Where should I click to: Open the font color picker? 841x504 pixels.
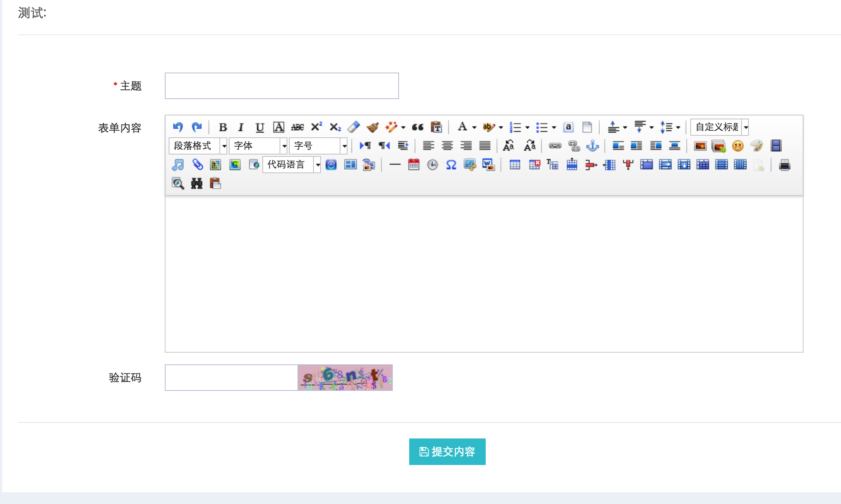[463, 127]
